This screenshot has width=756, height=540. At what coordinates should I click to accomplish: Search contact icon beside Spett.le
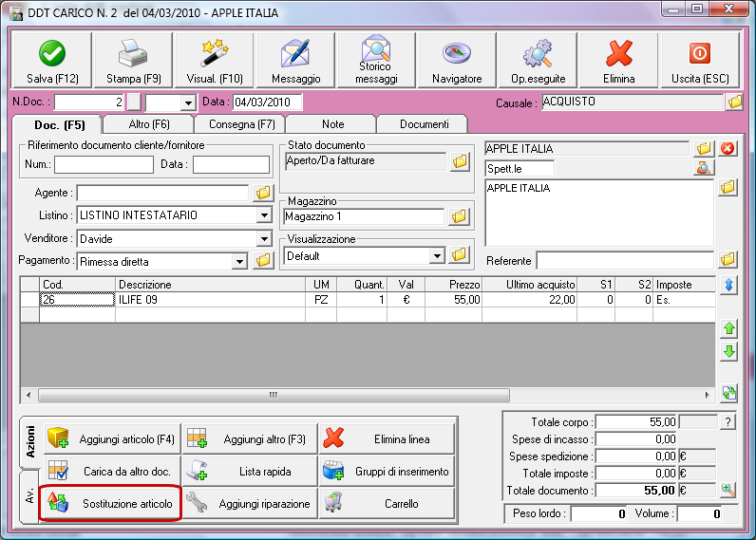click(704, 168)
